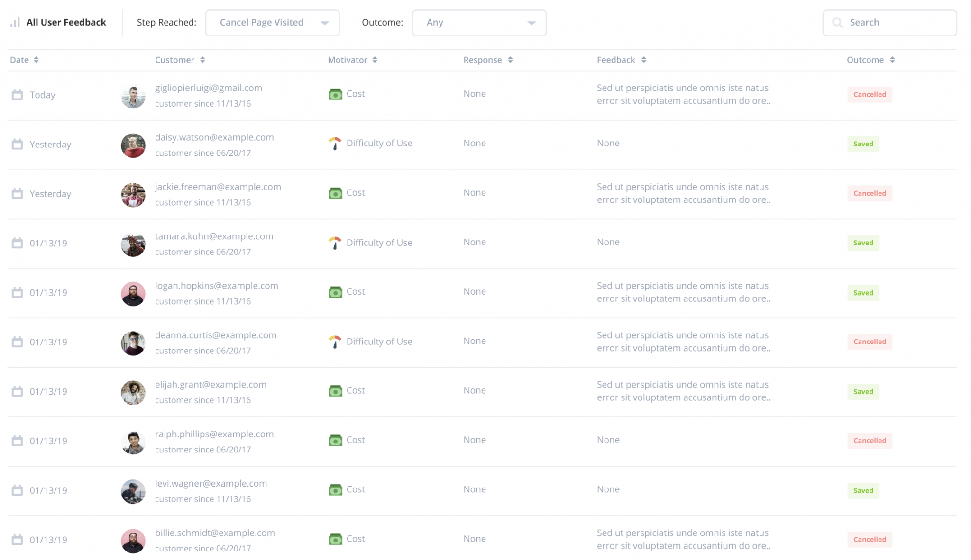Click calendar icon in deanna.curtis row
971x560 pixels.
point(17,342)
